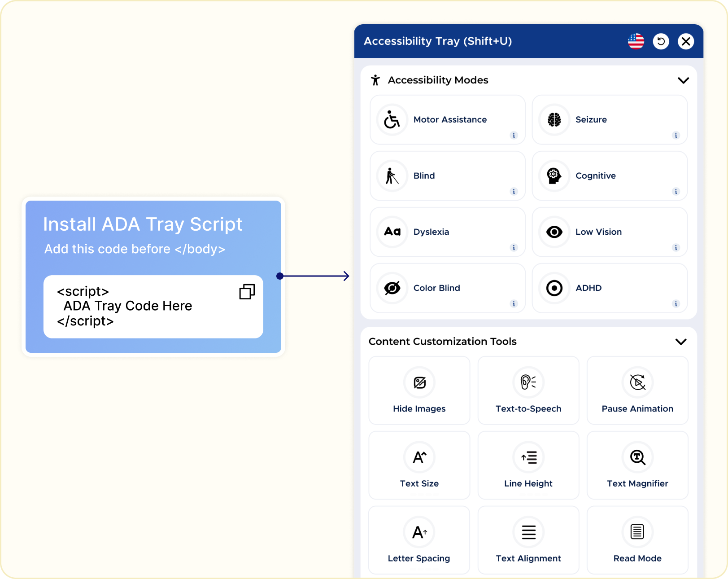
Task: Click the Hide Images tool
Action: pos(419,390)
